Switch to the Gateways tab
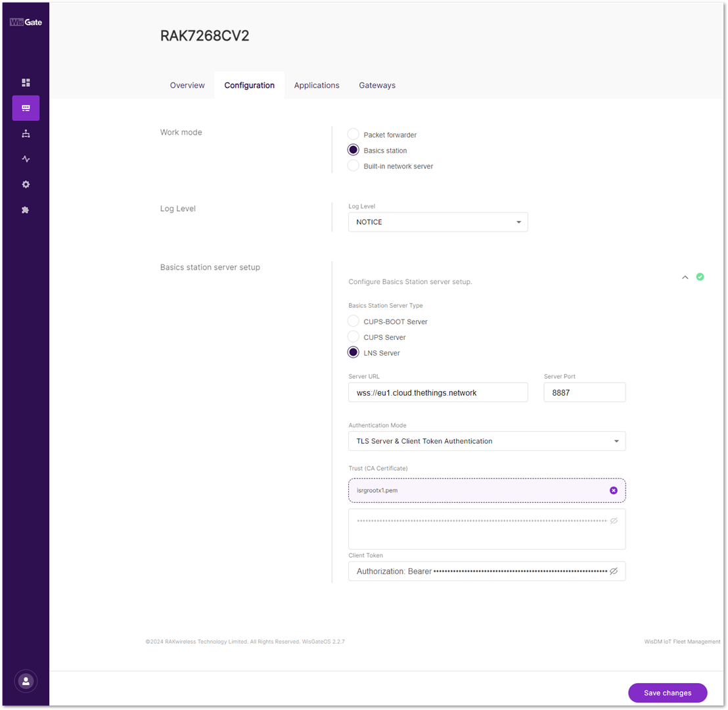Viewport: 728px width, 710px height. click(x=377, y=85)
